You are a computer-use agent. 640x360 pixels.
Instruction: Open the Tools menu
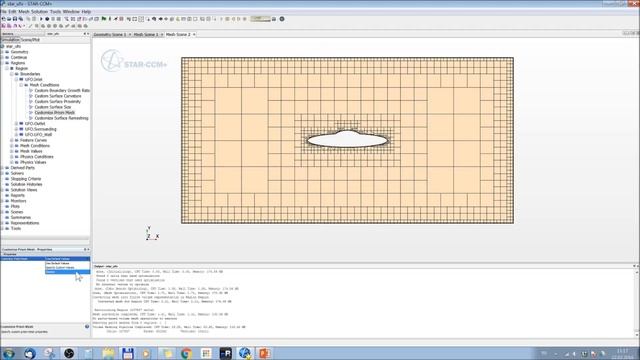56,12
